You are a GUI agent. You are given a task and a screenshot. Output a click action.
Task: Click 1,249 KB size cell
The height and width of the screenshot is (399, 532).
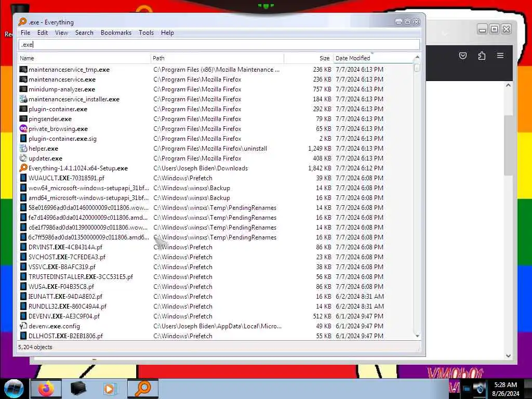tap(320, 149)
